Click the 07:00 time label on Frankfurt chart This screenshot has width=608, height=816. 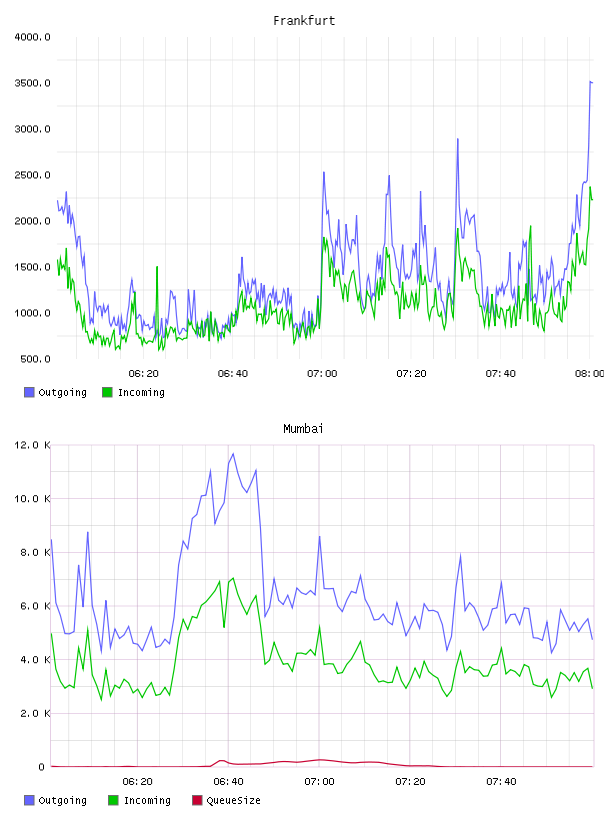(322, 374)
